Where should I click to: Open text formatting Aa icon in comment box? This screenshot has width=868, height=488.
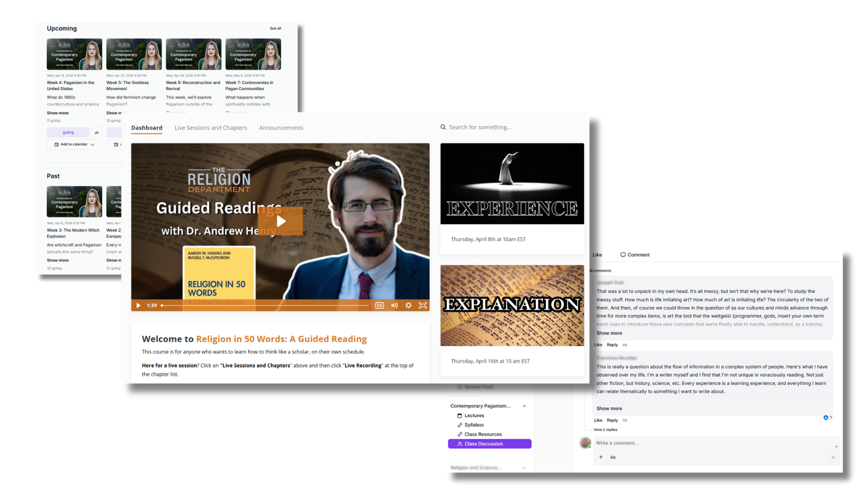[x=613, y=457]
